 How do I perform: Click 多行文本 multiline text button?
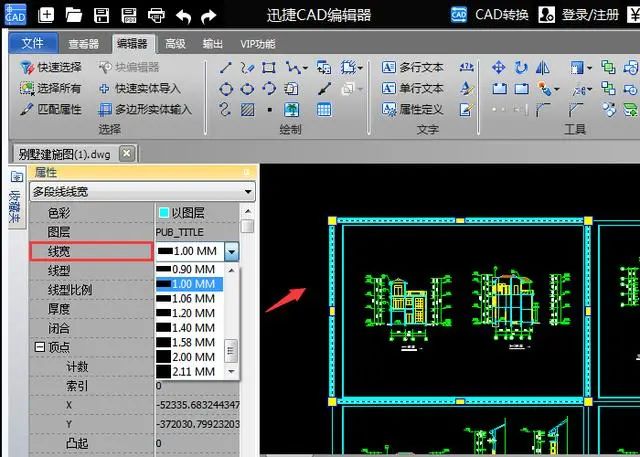pos(412,67)
